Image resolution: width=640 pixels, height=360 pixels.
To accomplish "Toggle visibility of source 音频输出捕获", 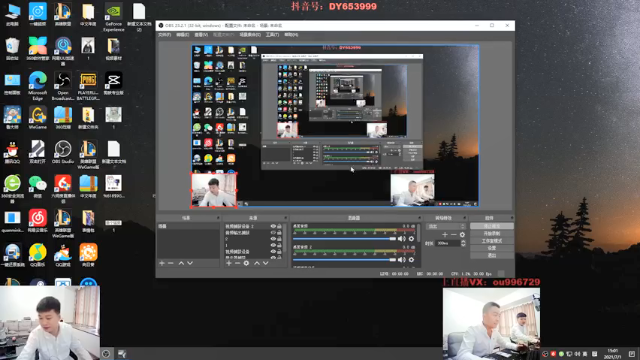I will pos(273,233).
